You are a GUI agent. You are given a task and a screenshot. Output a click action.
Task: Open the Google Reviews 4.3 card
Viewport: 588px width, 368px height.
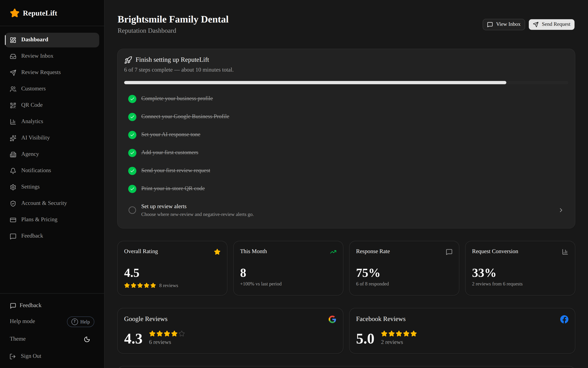click(230, 331)
